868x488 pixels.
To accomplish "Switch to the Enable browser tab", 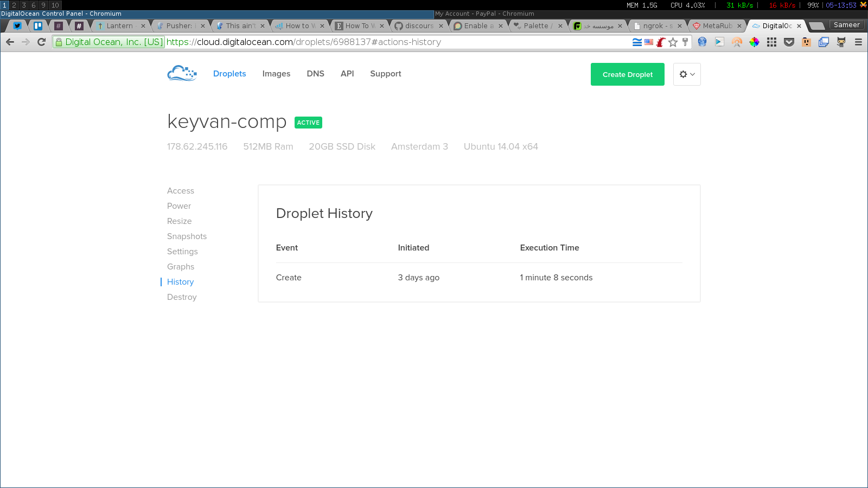I will 477,25.
